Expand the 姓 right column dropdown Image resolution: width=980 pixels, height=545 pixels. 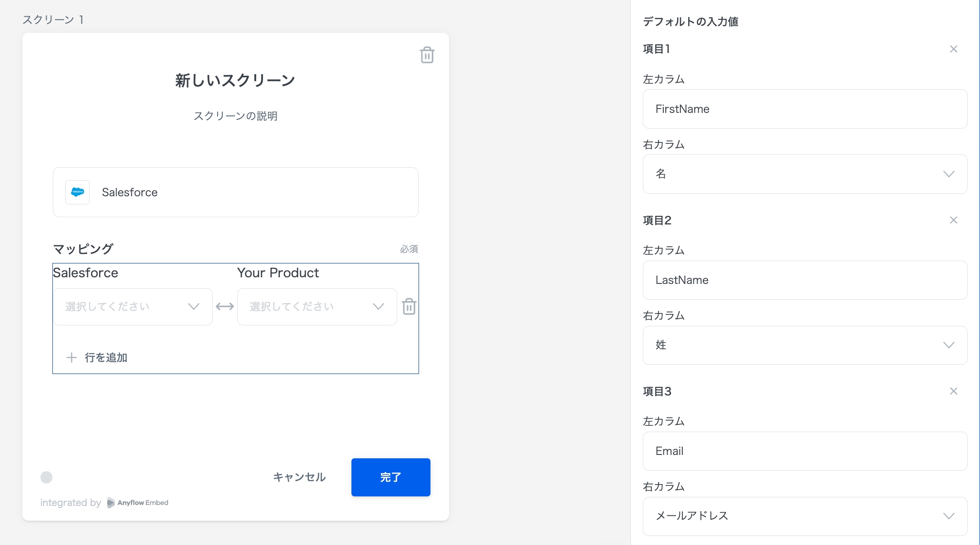[805, 345]
